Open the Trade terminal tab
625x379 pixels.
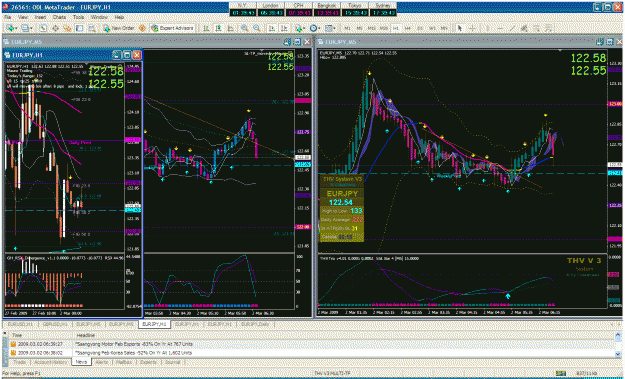tap(20, 362)
